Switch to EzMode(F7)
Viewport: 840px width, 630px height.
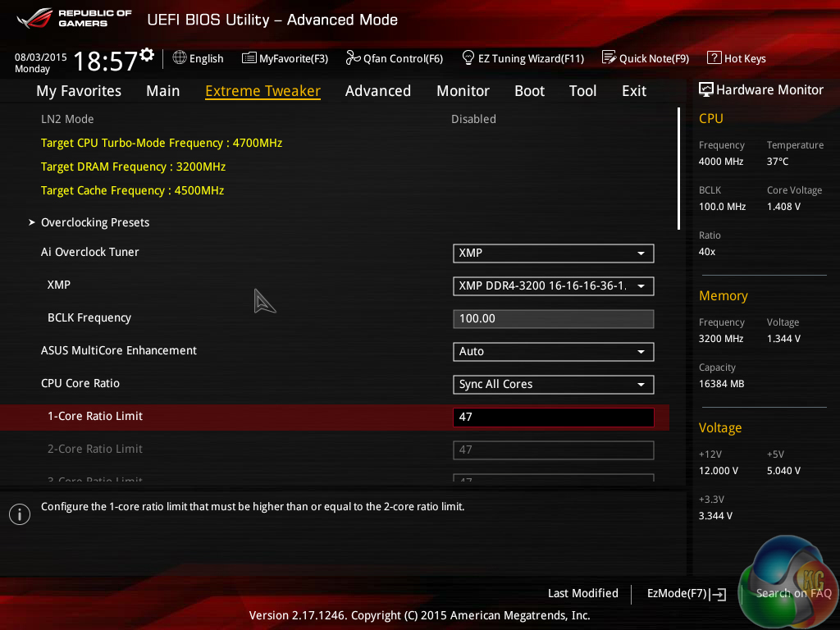click(x=687, y=594)
